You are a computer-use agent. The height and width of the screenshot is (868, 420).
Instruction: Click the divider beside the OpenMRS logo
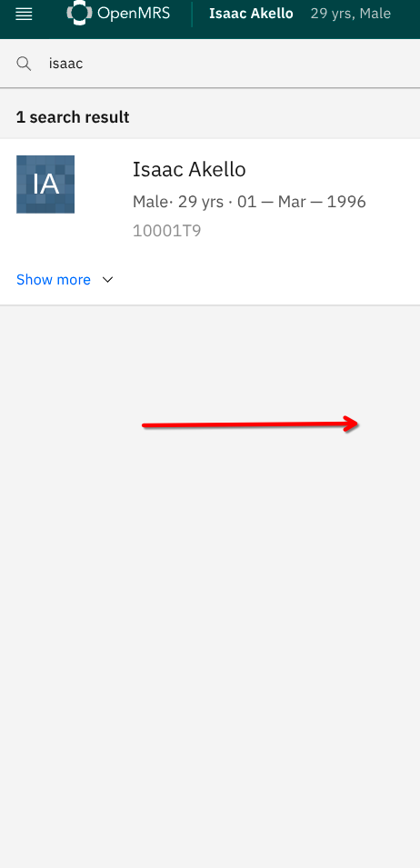click(192, 14)
